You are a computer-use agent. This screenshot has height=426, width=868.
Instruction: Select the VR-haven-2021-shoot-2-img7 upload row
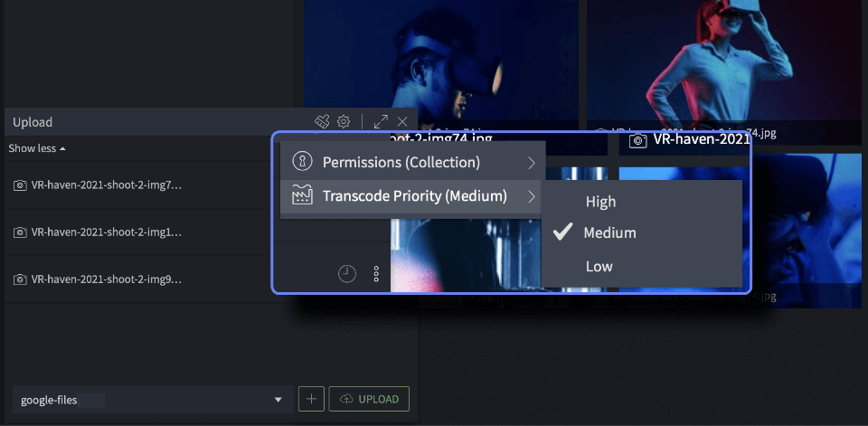point(138,185)
